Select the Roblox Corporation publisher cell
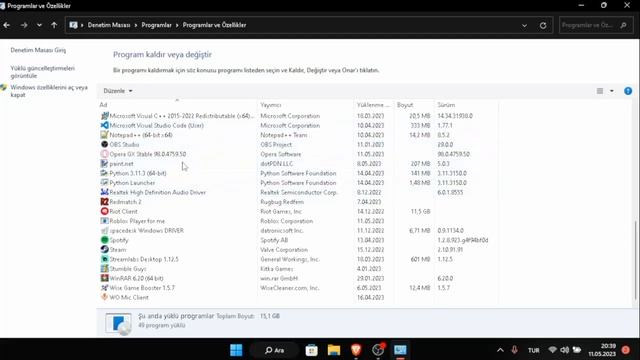640x360 pixels. coord(287,221)
